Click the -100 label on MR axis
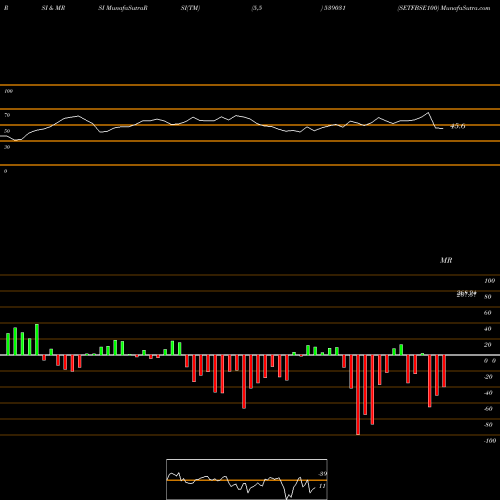This screenshot has width=500, height=500. coord(490,441)
